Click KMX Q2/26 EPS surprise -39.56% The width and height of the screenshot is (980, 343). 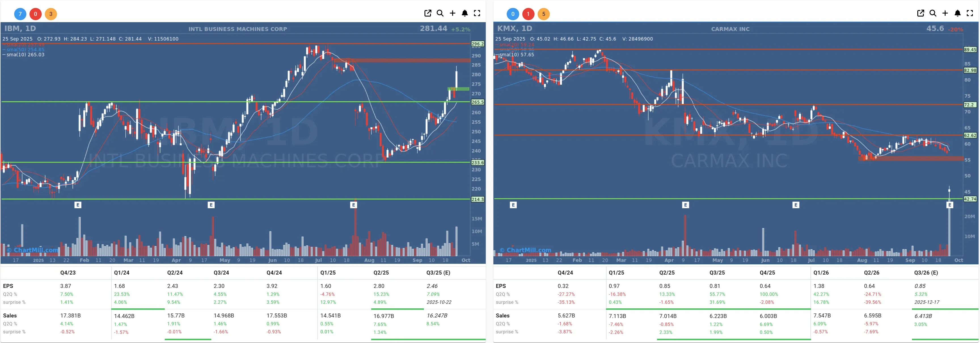[x=873, y=302]
